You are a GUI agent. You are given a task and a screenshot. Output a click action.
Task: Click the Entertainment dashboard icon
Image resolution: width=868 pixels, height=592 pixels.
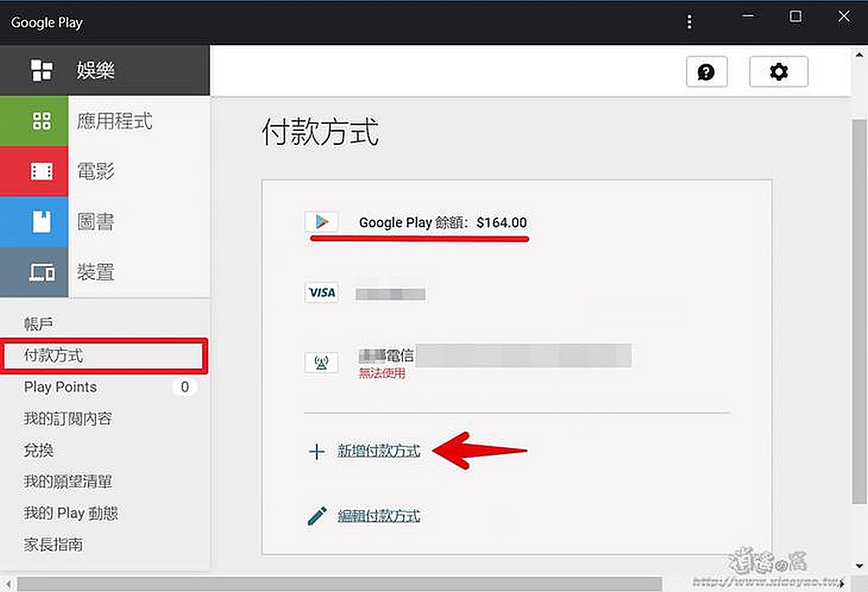(42, 71)
